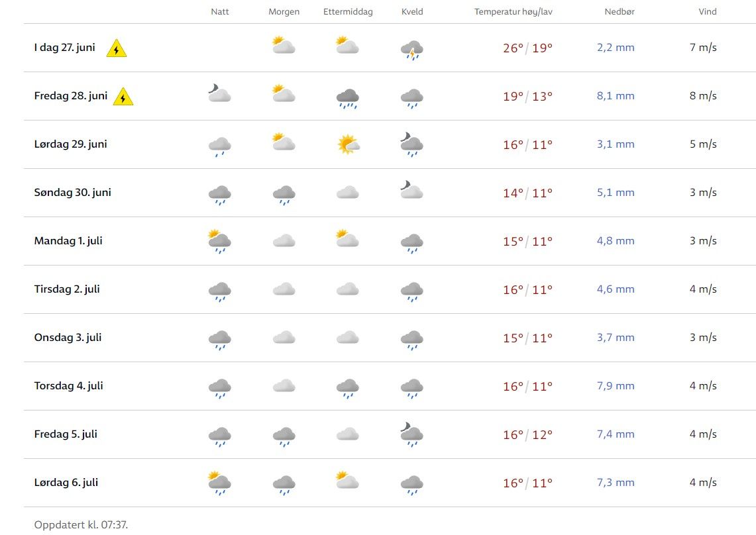Image resolution: width=756 pixels, height=535 pixels.
Task: Click Lørdag 6. juli afternoon partly cloudy icon
Action: 348,481
